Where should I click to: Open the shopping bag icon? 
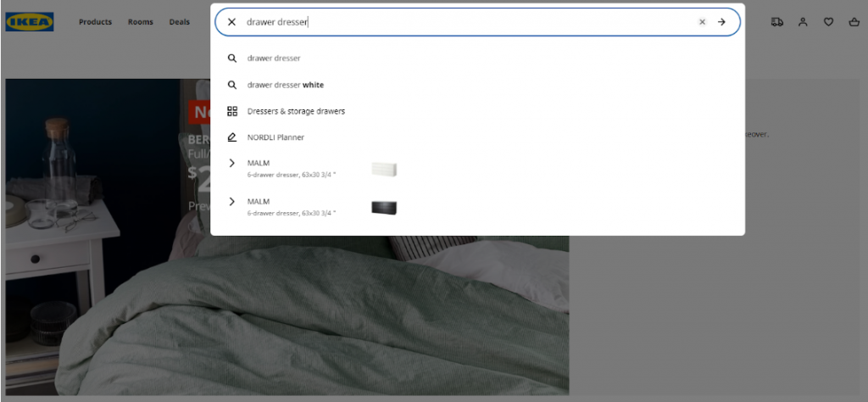853,22
